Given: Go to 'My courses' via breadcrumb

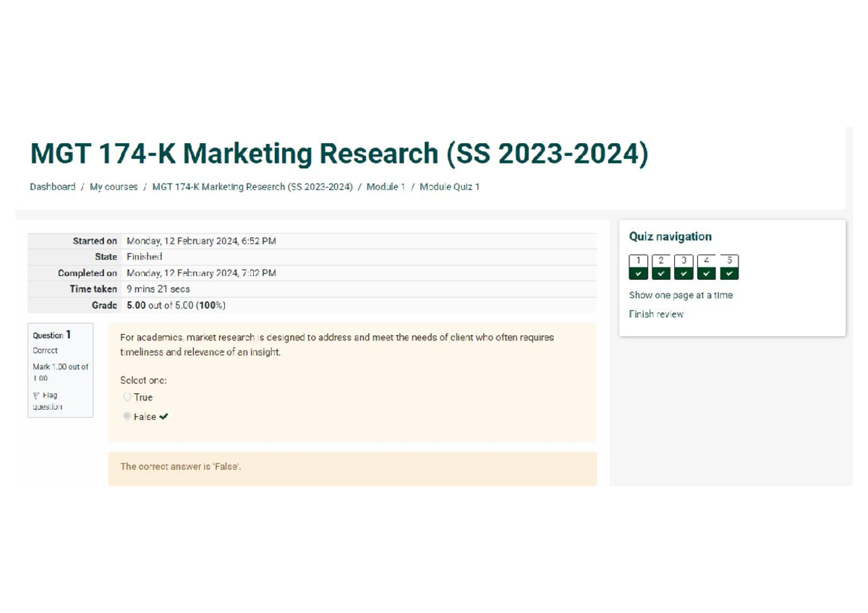Looking at the screenshot, I should click(114, 187).
